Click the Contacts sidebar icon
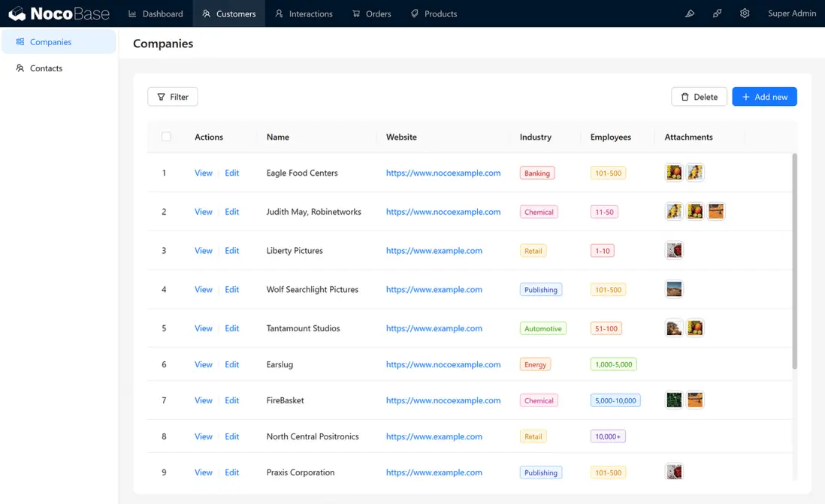Screen dimensions: 825x504 [x=20, y=68]
